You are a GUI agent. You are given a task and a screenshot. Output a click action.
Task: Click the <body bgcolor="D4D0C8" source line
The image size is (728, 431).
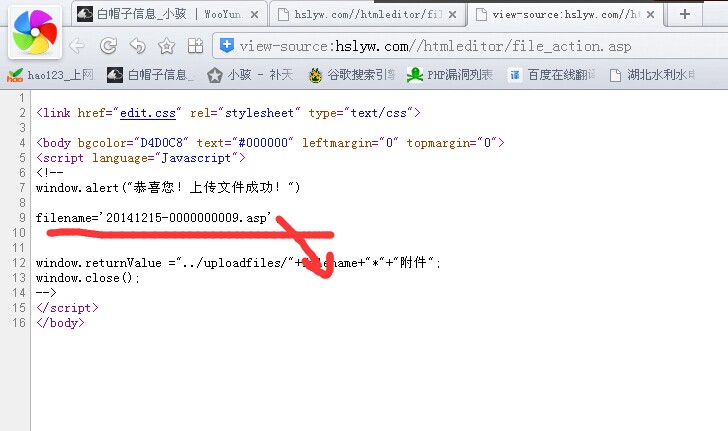click(270, 143)
